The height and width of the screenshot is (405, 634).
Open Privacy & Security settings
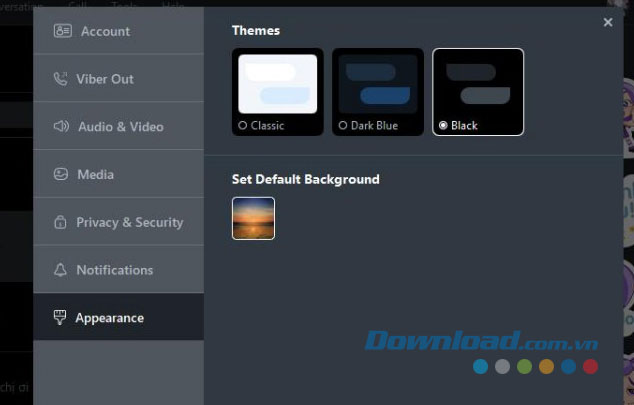click(118, 221)
